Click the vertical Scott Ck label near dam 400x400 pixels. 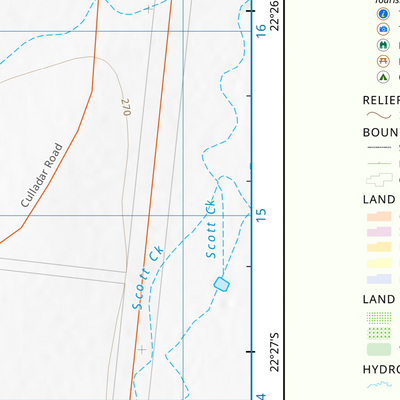tap(211, 229)
